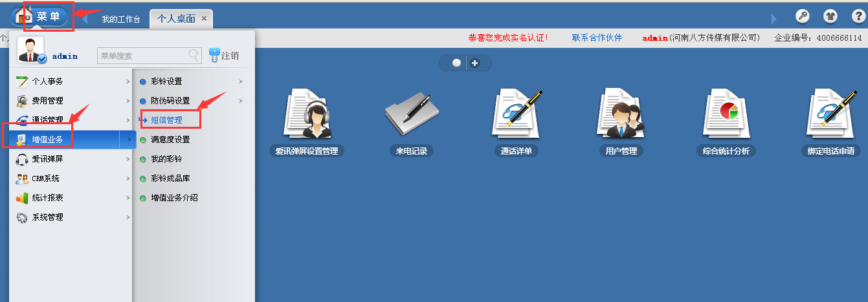This screenshot has height=302, width=868.
Task: Click the CRM系统 people icon
Action: 22,178
